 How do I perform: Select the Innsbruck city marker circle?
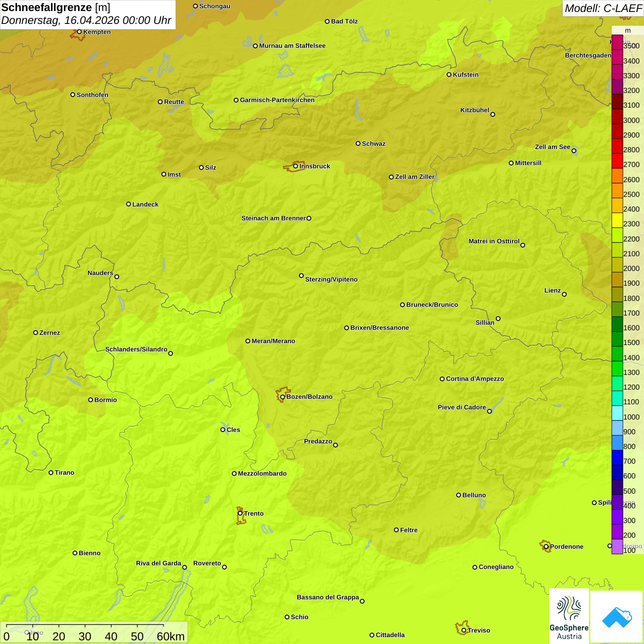click(296, 166)
